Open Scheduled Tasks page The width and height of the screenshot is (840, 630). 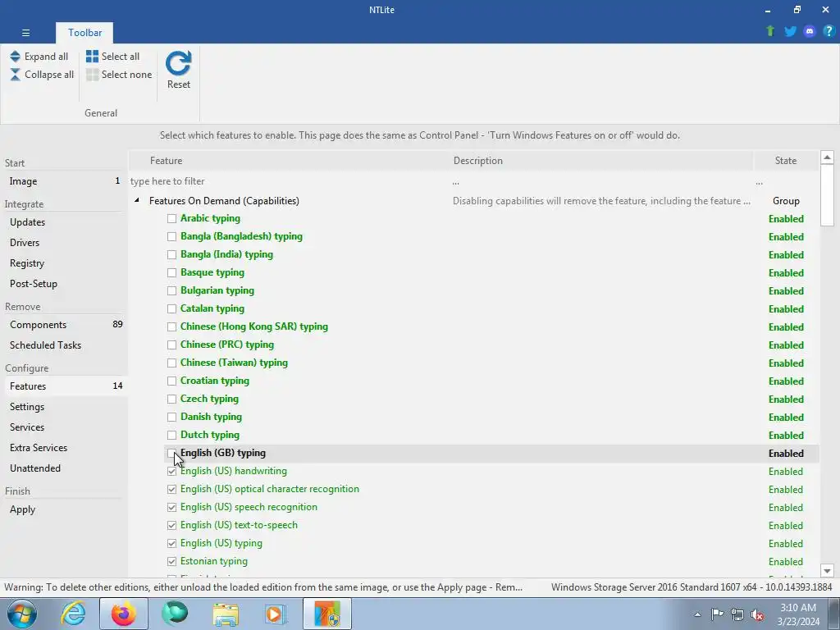coord(64,345)
